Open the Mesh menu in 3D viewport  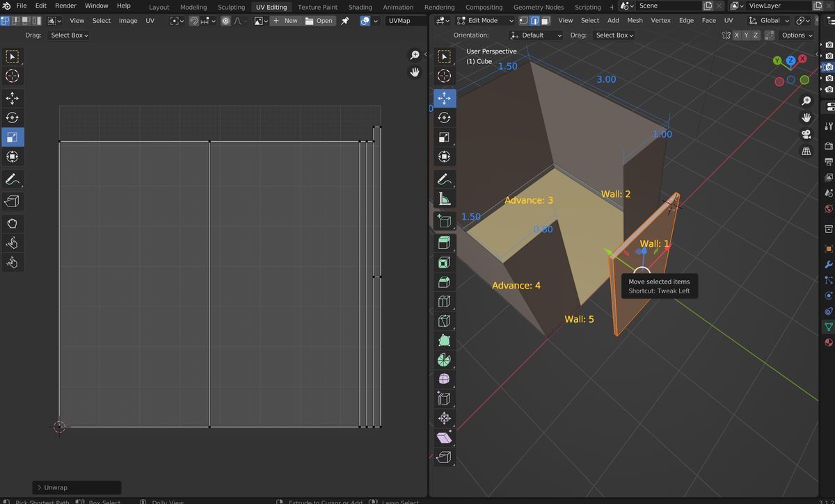click(635, 21)
